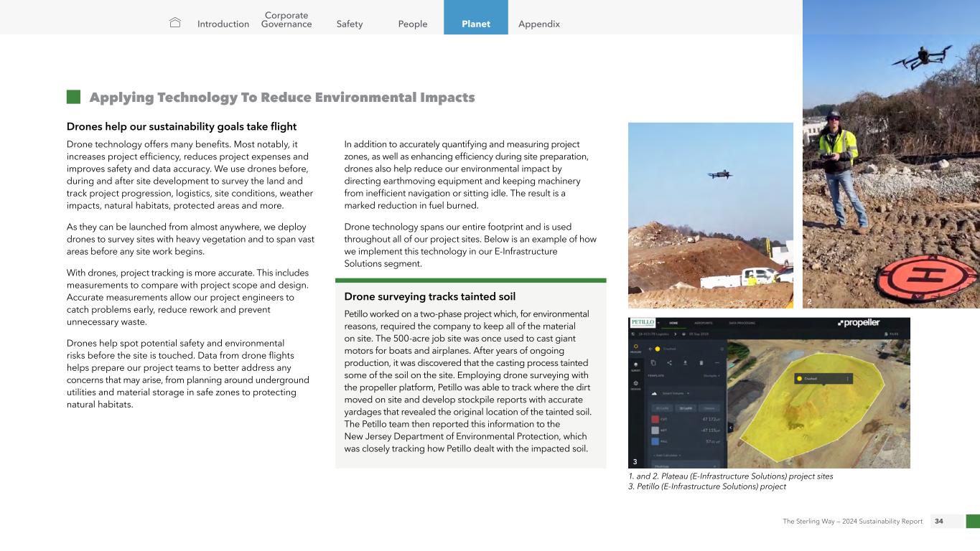980x551 pixels.
Task: Select the Measure tool in Propeller sidebar
Action: 635,348
